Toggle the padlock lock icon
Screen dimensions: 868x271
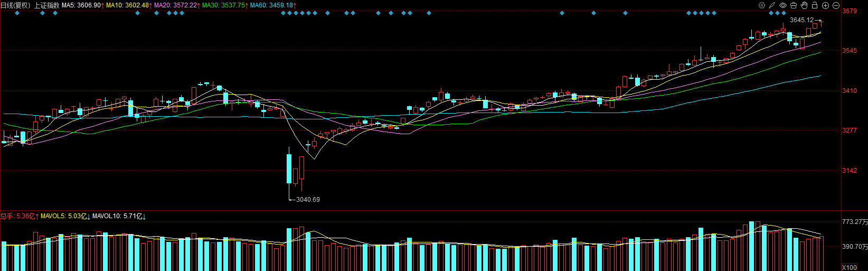815,5
